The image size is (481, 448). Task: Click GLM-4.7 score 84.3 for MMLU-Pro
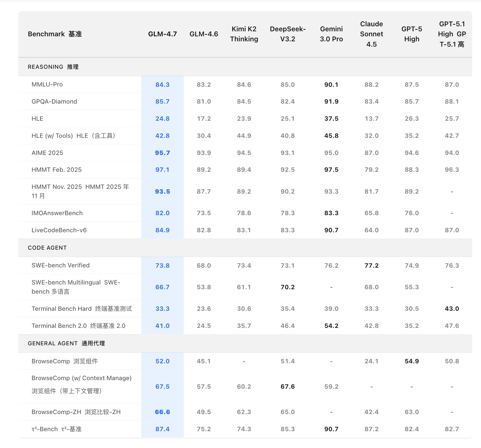(162, 85)
